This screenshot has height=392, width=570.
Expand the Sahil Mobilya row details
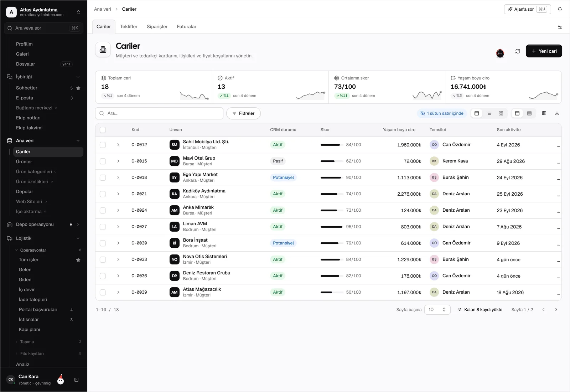point(118,145)
